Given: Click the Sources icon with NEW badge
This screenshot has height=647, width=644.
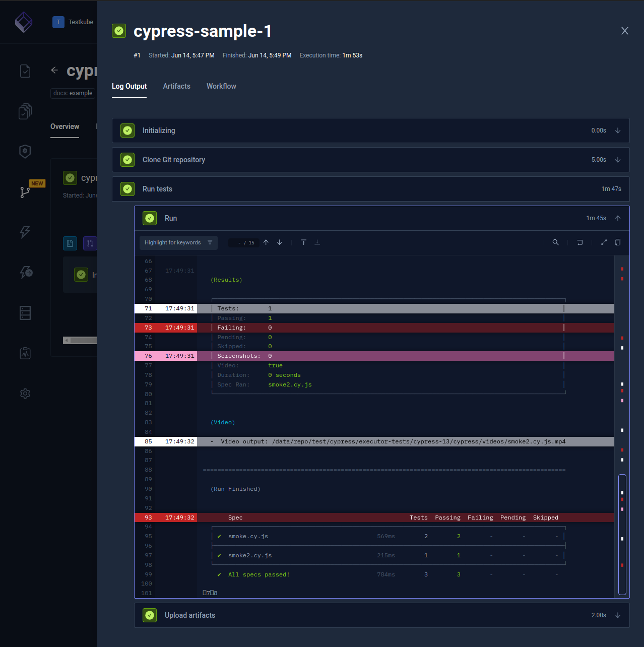Looking at the screenshot, I should [x=25, y=192].
